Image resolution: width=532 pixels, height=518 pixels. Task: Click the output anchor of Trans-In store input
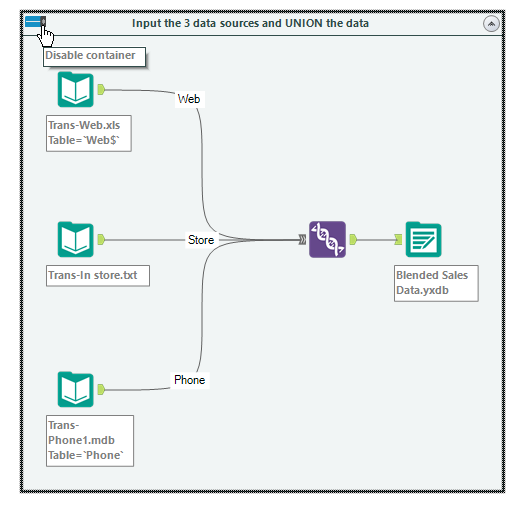pos(101,239)
